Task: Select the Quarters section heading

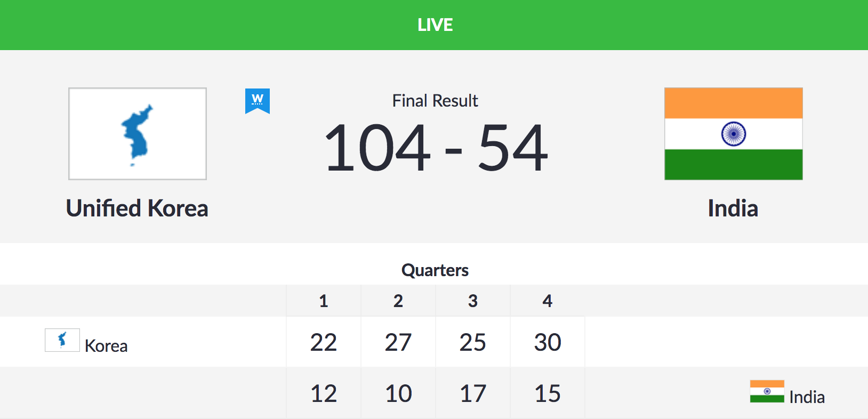Action: click(435, 270)
